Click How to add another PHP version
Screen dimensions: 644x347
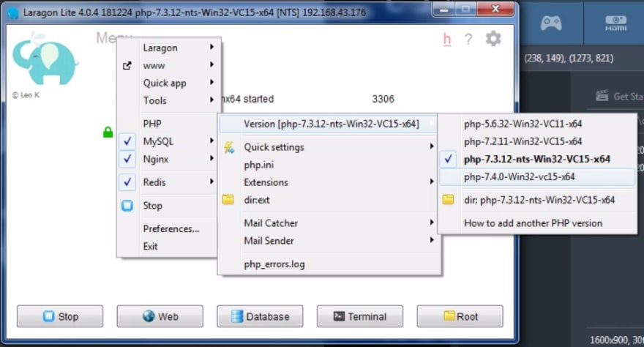pyautogui.click(x=537, y=223)
